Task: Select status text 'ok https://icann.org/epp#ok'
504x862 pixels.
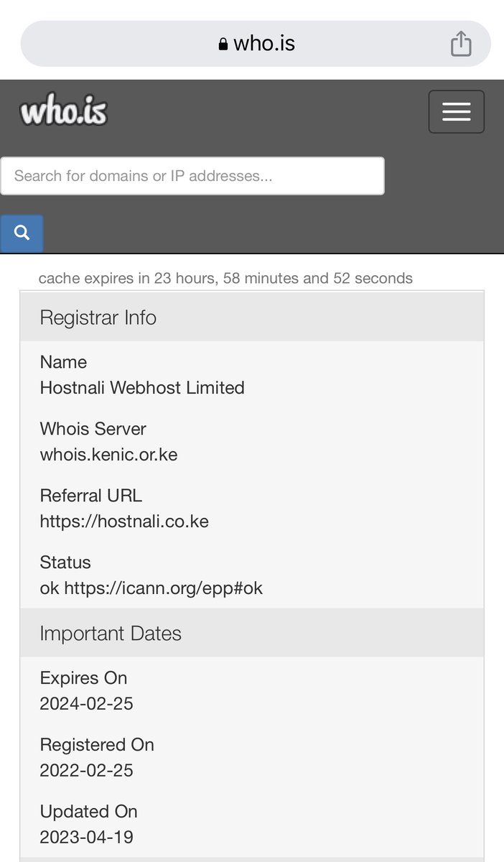Action: click(x=151, y=588)
